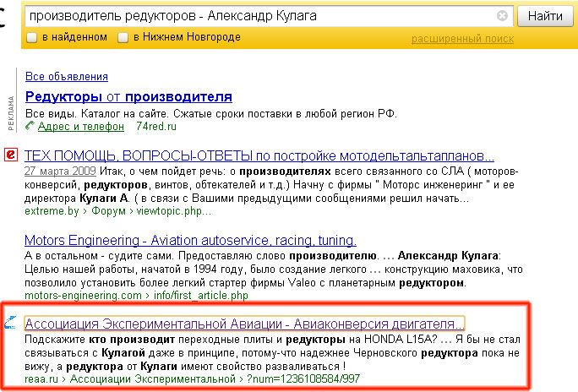Clear the search query with the X icon
The height and width of the screenshot is (392, 578).
click(x=502, y=16)
